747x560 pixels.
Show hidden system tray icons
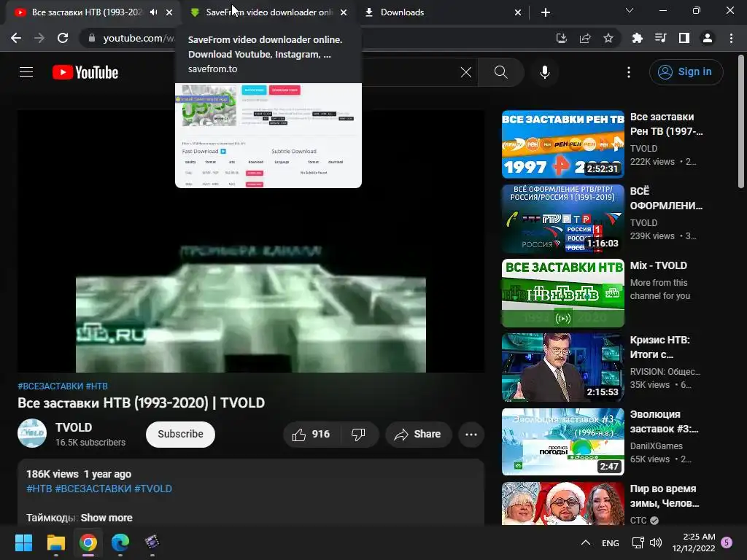pyautogui.click(x=586, y=542)
